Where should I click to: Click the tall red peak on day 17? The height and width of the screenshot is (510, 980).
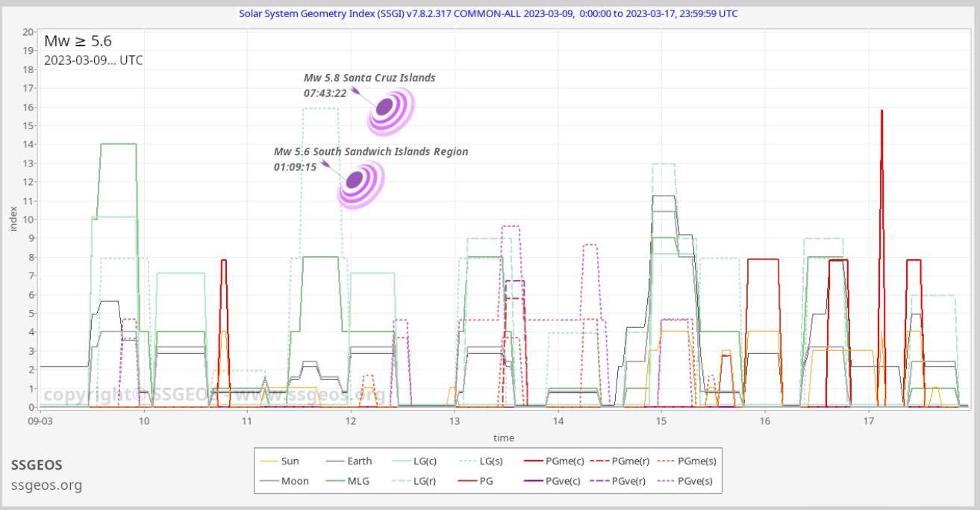point(881,112)
